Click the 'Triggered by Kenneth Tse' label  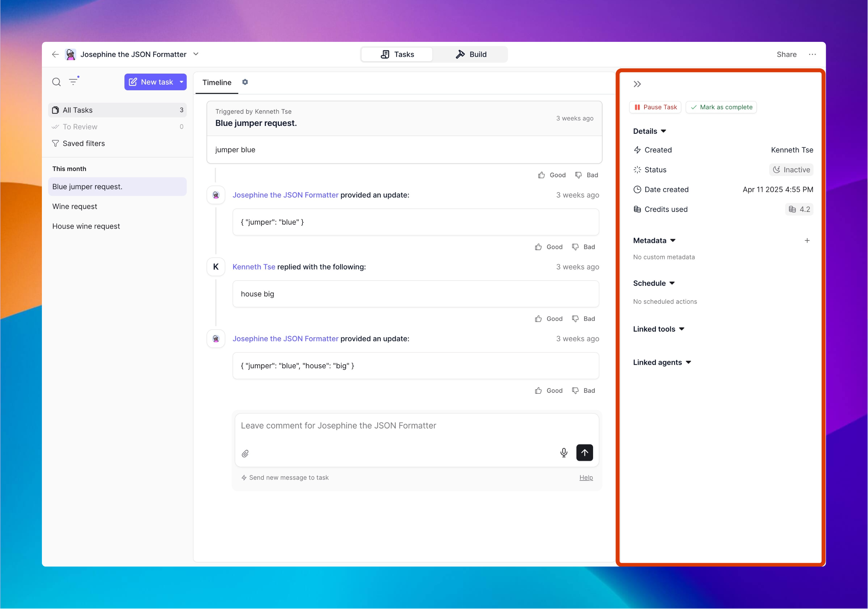[x=253, y=112]
